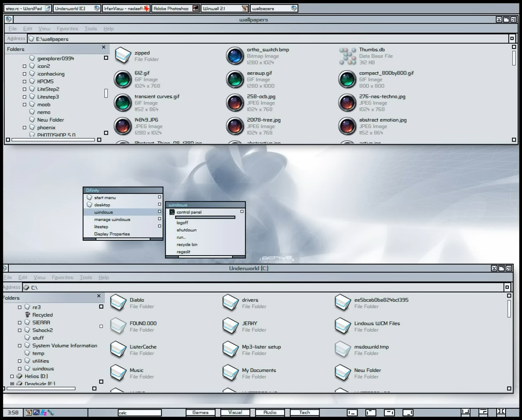Select the 276-nas-techno.jpg image icon
The width and height of the screenshot is (522, 420).
pyautogui.click(x=347, y=103)
